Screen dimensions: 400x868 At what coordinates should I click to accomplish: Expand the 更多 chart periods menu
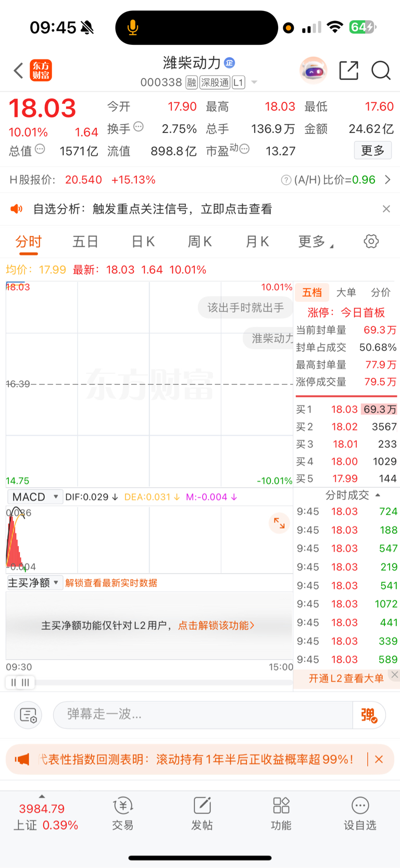pyautogui.click(x=316, y=242)
